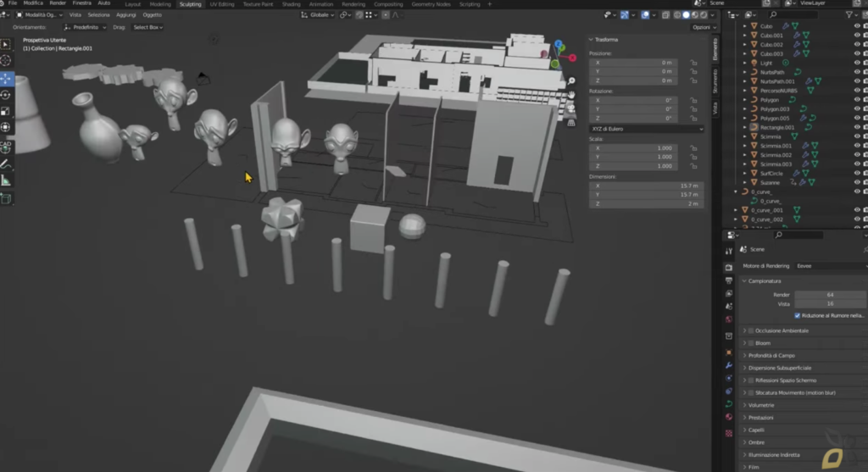868x472 pixels.
Task: Open the File menu
Action: 12,3
